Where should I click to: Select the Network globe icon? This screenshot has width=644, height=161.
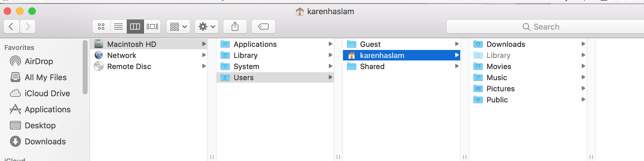click(x=99, y=55)
